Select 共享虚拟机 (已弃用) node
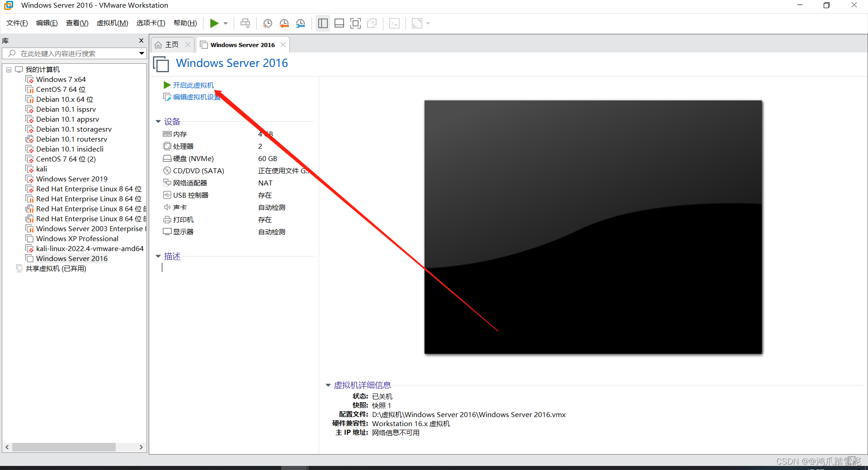 (56, 269)
